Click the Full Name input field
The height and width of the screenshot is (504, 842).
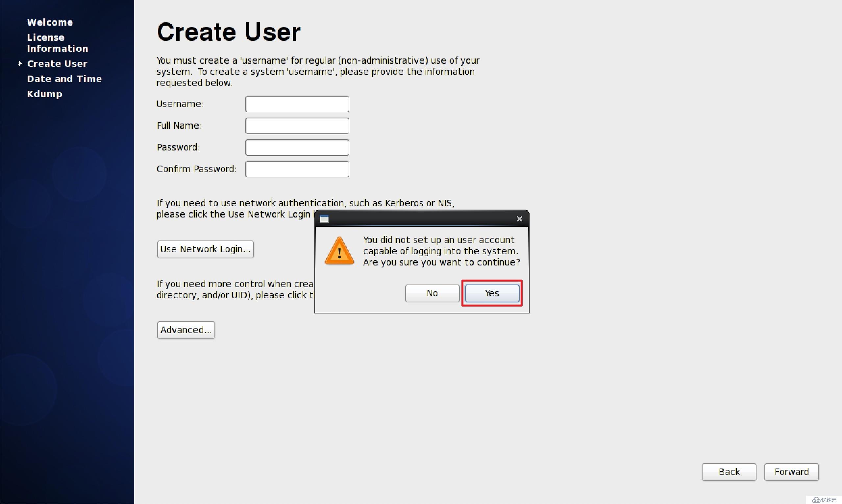(x=297, y=126)
